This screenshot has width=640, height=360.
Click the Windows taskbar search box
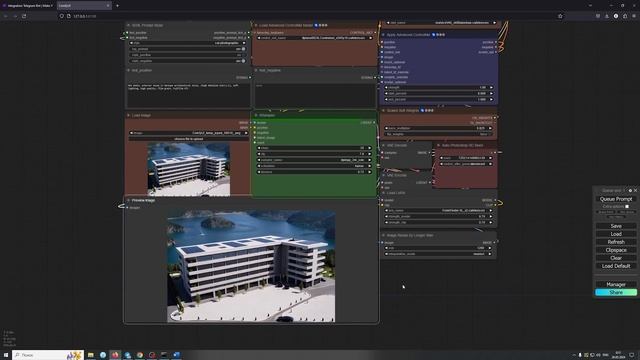[48, 355]
